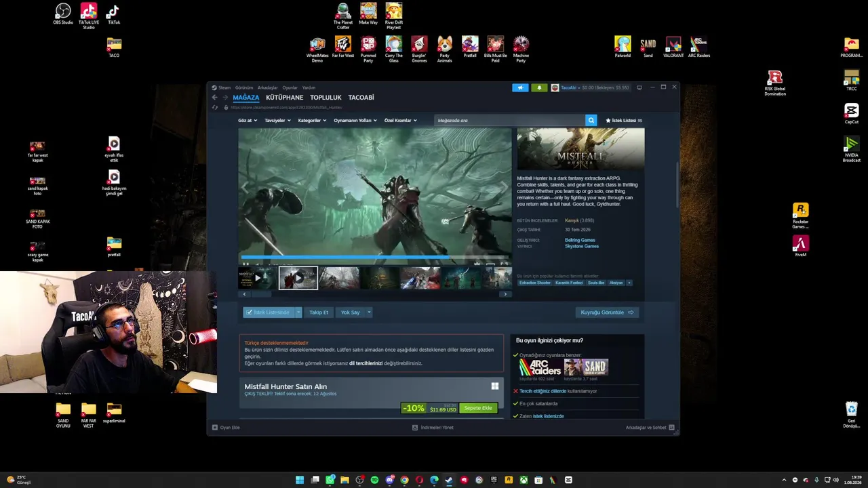Launch TikTok LIVE Studio shortcut
This screenshot has width=868, height=488.
[x=88, y=16]
